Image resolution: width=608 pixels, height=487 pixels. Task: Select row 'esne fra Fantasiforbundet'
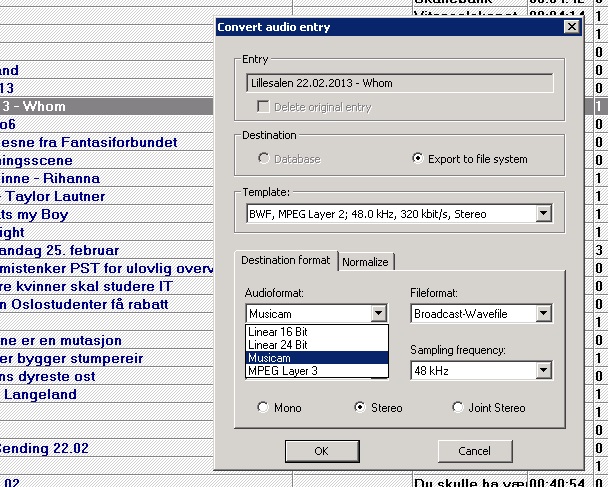106,142
